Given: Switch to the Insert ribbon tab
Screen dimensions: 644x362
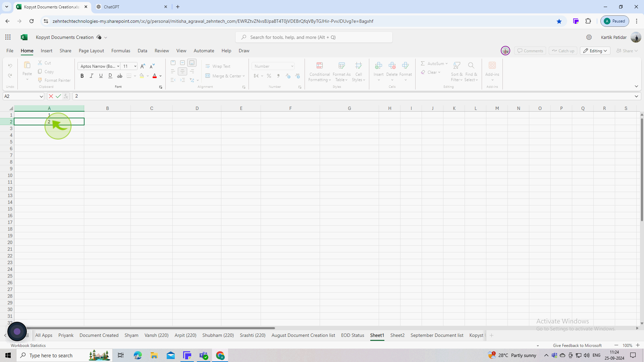Looking at the screenshot, I should (47, 51).
